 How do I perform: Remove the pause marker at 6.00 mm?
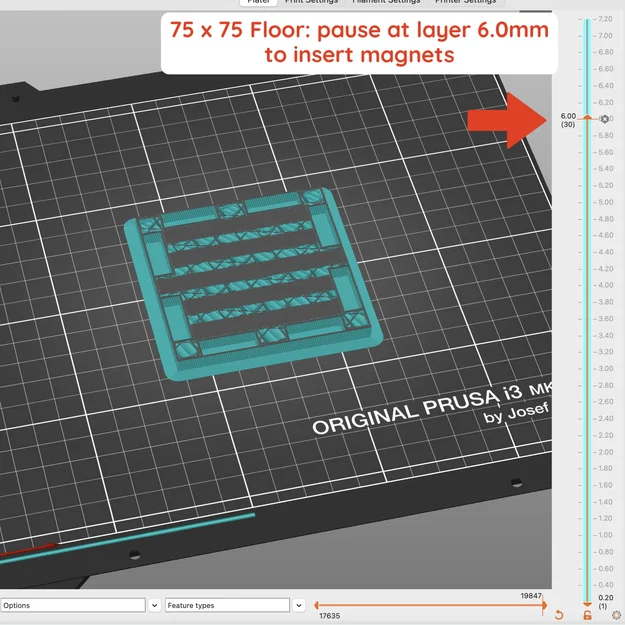click(x=605, y=119)
